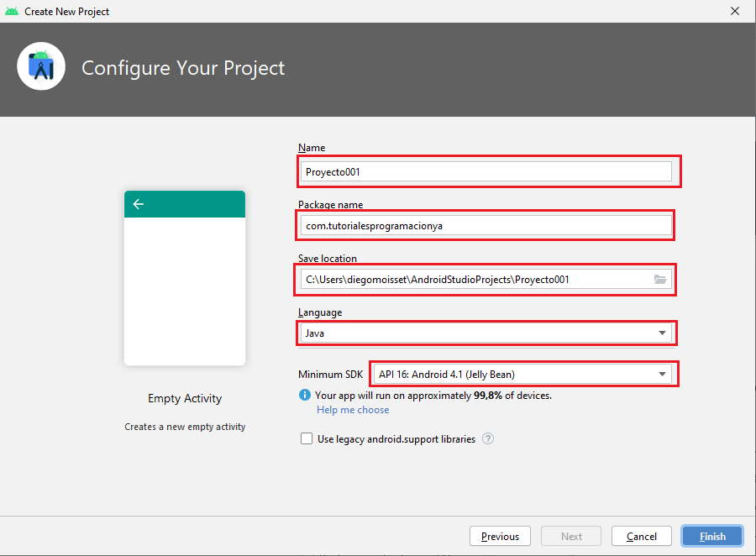Close the Create New Project window
The height and width of the screenshot is (556, 756).
(x=735, y=11)
